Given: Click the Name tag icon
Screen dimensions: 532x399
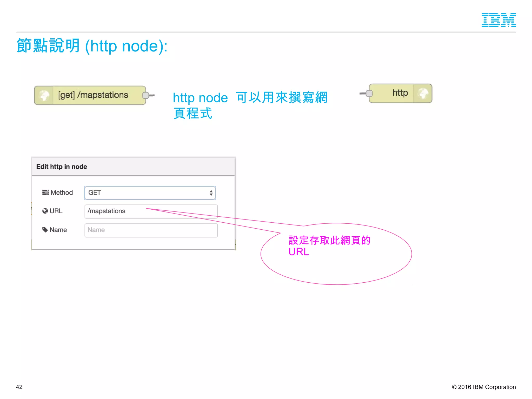Looking at the screenshot, I should pyautogui.click(x=45, y=230).
